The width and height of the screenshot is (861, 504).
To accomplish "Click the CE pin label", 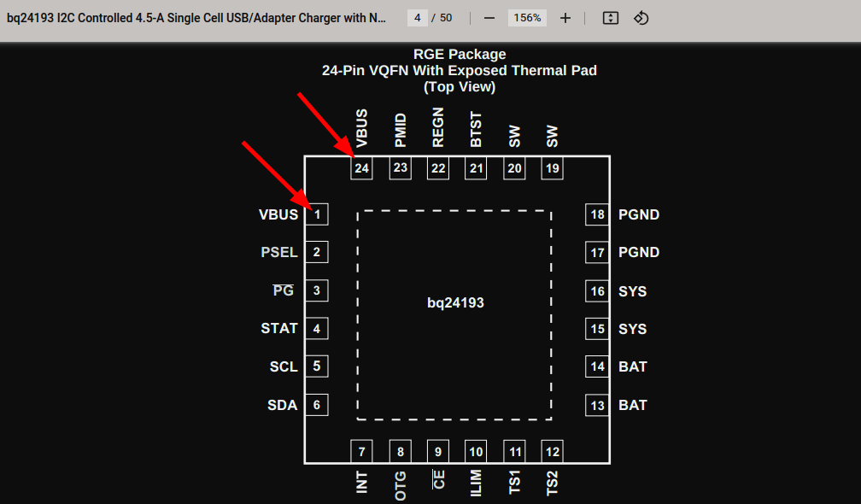I will click(438, 479).
